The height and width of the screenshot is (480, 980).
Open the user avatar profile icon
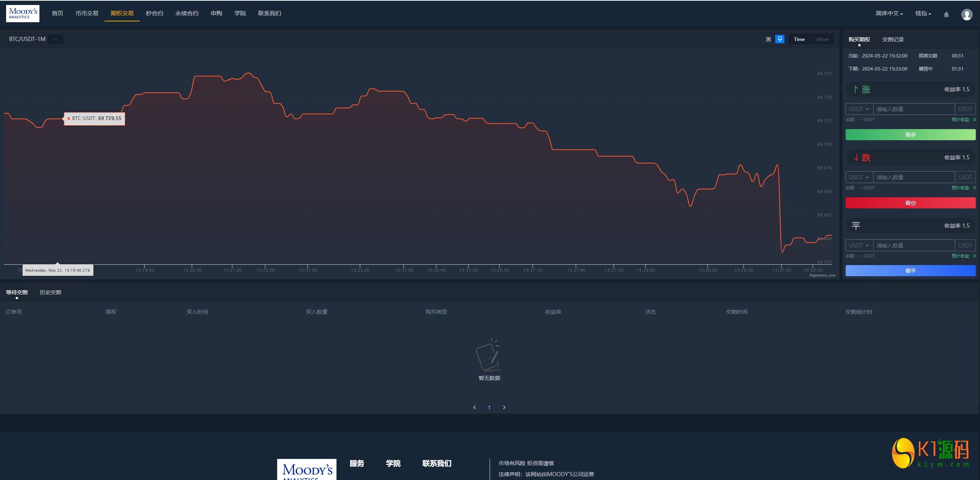pos(967,15)
